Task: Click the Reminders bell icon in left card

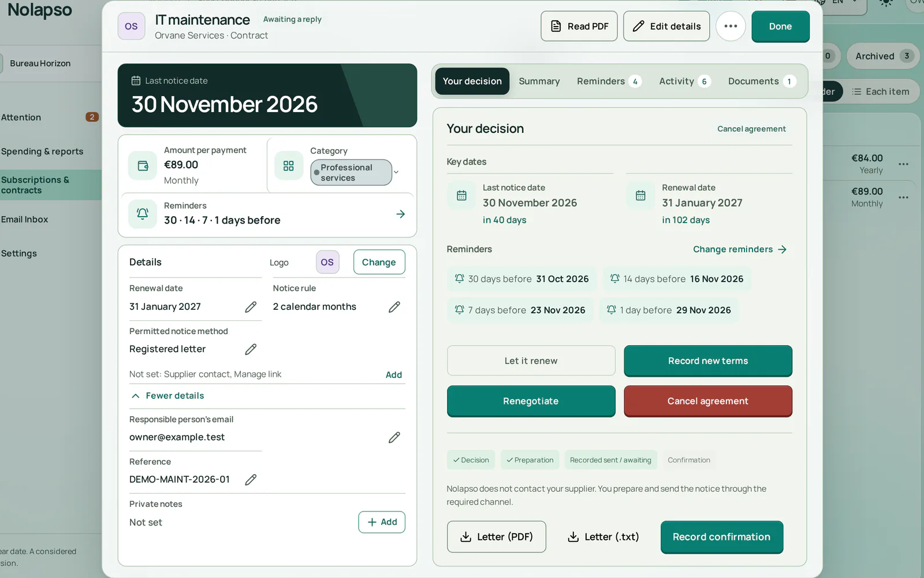Action: click(x=143, y=214)
